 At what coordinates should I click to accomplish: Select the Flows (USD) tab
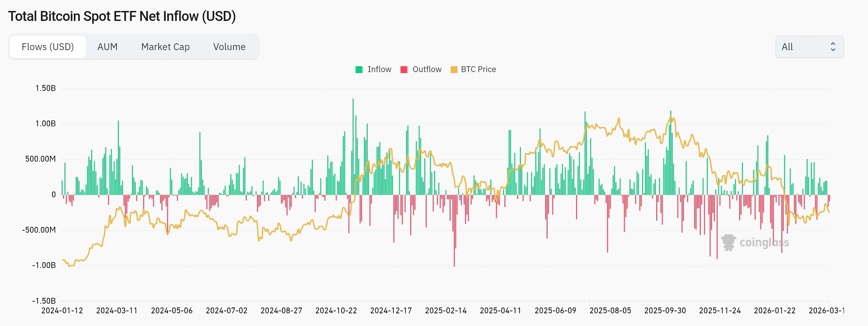pos(48,47)
